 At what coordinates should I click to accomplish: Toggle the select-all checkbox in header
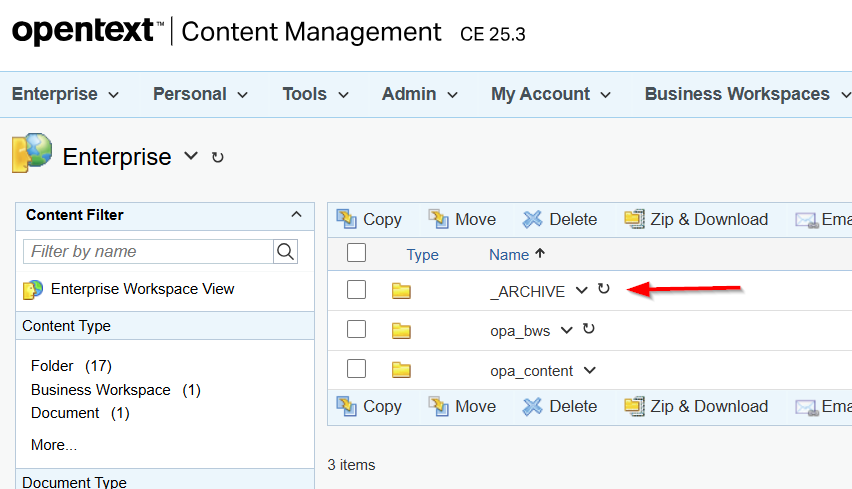click(x=356, y=253)
